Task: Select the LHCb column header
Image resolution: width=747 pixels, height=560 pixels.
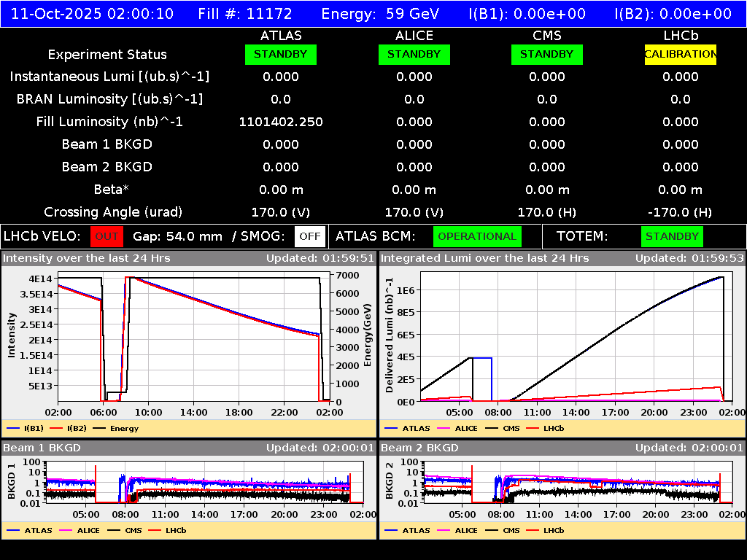Action: 679,35
